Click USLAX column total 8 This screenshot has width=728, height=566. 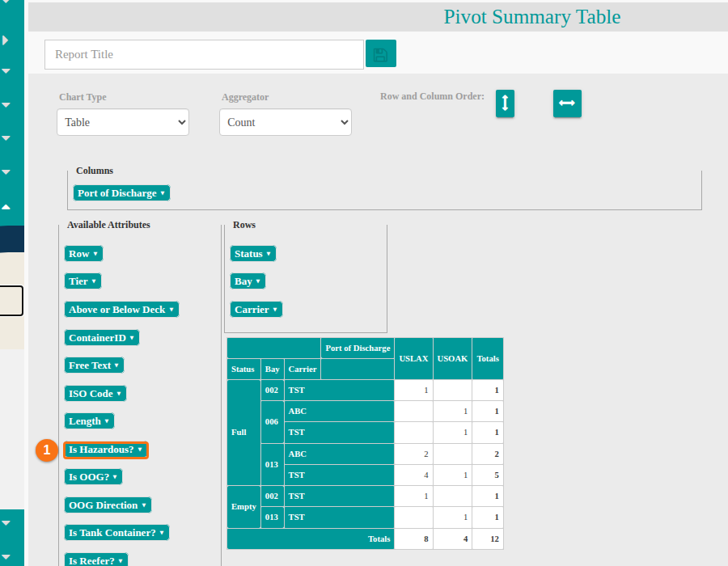coord(413,539)
